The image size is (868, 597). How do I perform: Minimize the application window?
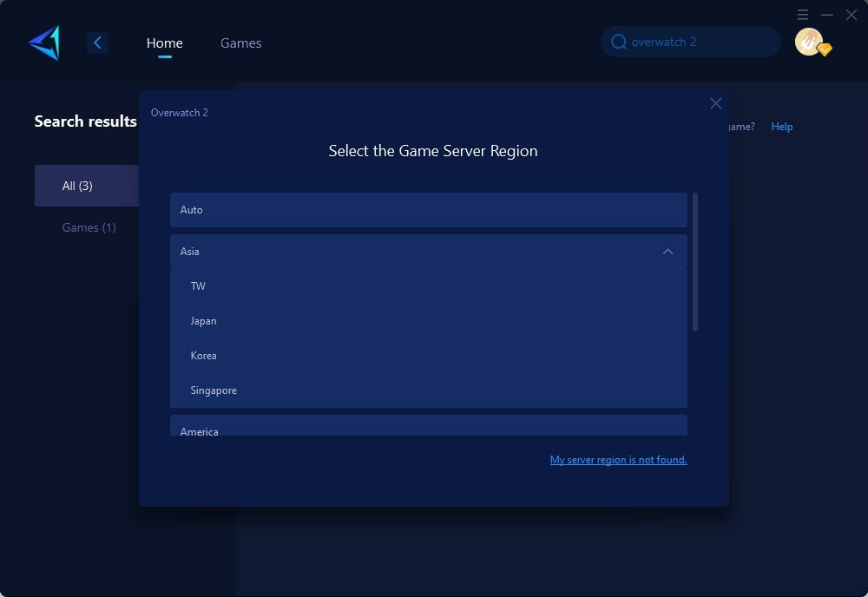click(827, 15)
